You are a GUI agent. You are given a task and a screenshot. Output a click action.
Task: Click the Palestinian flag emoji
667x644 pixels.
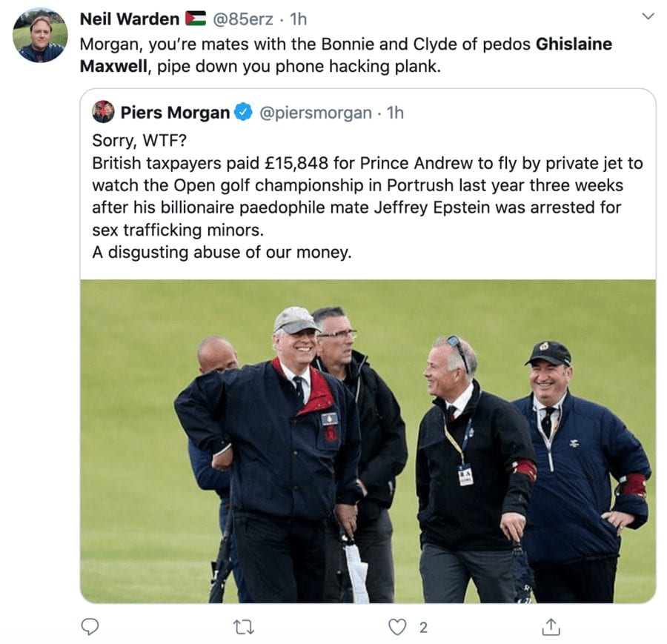(196, 19)
